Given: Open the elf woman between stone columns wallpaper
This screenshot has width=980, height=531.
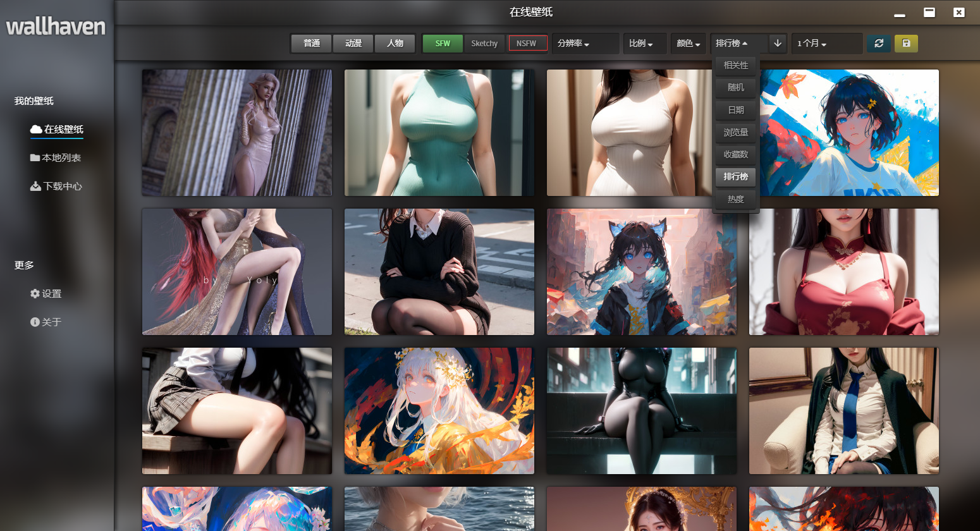Looking at the screenshot, I should click(237, 133).
